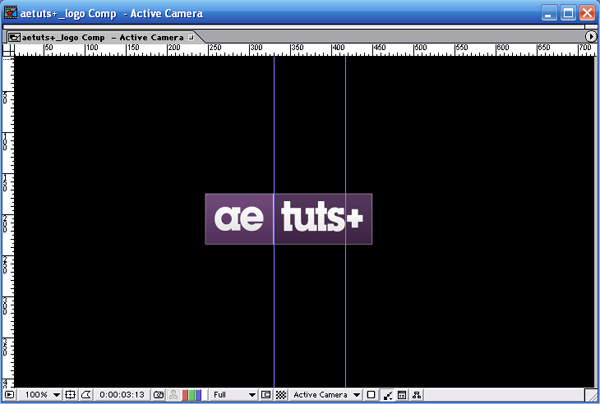Select the aetuts+_logo Comp - Active Camera tab
Screen dimensions: 600x404
tap(102, 37)
